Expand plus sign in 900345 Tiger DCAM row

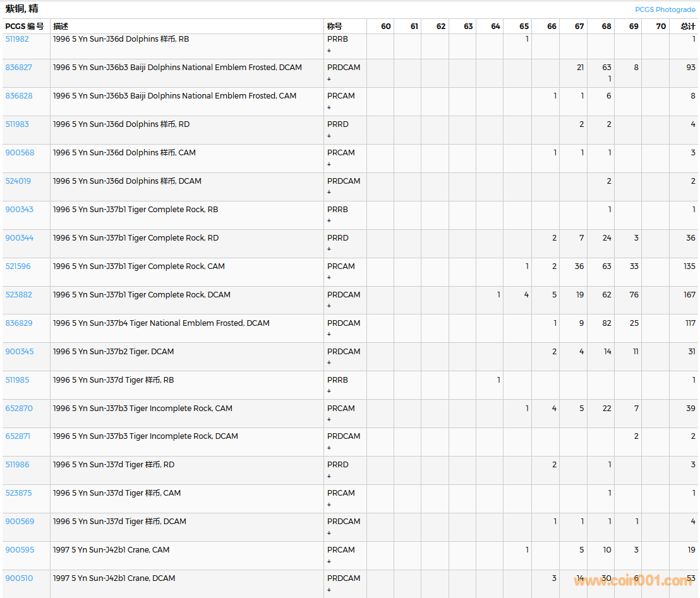pyautogui.click(x=329, y=363)
